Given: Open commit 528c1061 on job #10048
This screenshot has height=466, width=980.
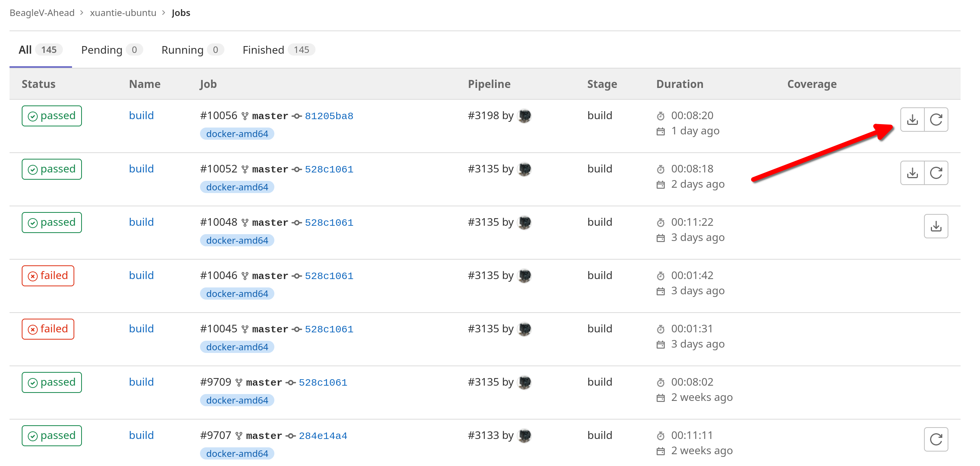Looking at the screenshot, I should (329, 223).
